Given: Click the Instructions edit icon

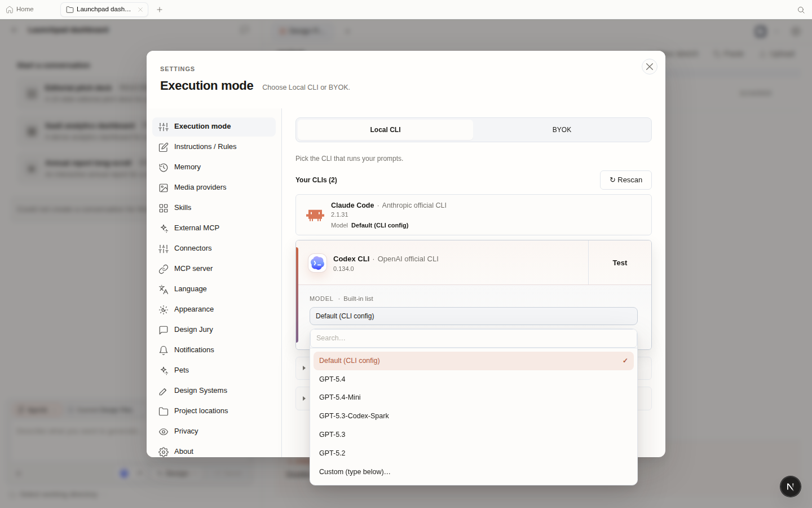Looking at the screenshot, I should (164, 147).
